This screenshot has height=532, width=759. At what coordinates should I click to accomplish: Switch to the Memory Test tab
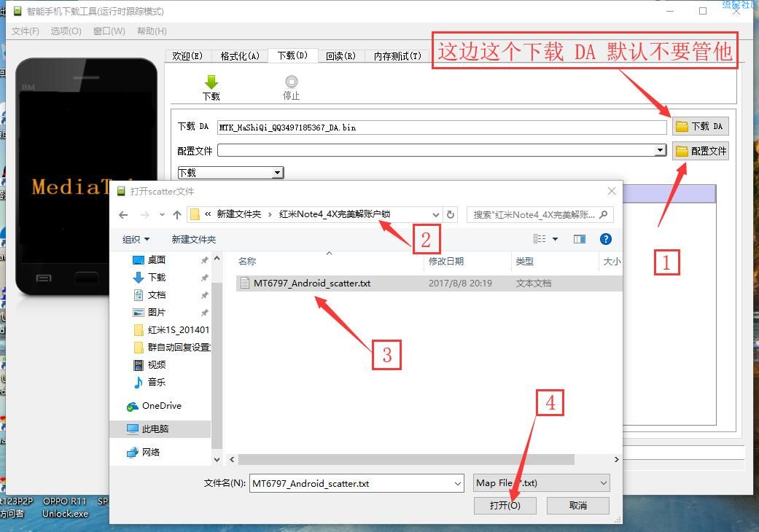pyautogui.click(x=397, y=56)
